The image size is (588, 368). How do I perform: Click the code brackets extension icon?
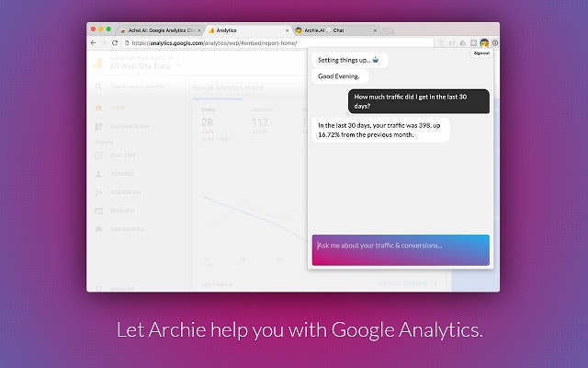[452, 43]
